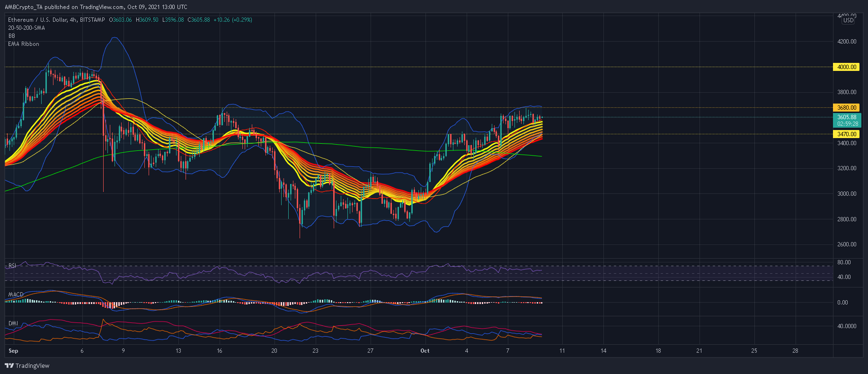Click the 11 date label on time axis
The height and width of the screenshot is (374, 868).
coord(562,351)
